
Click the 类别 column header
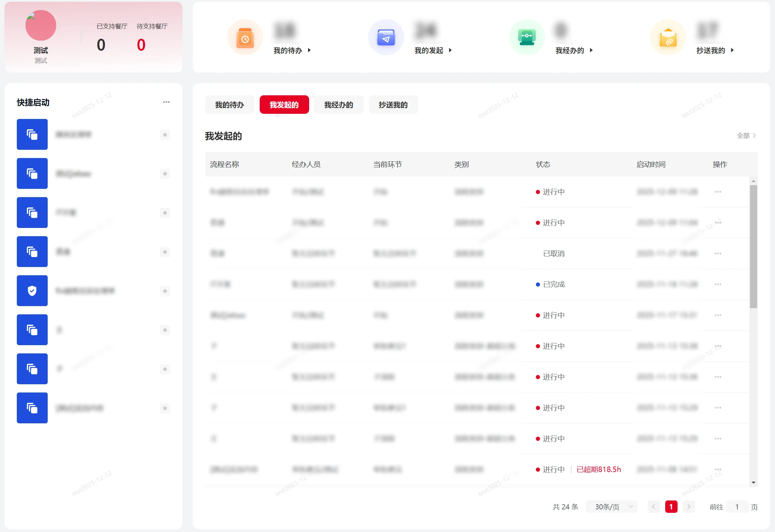click(461, 165)
